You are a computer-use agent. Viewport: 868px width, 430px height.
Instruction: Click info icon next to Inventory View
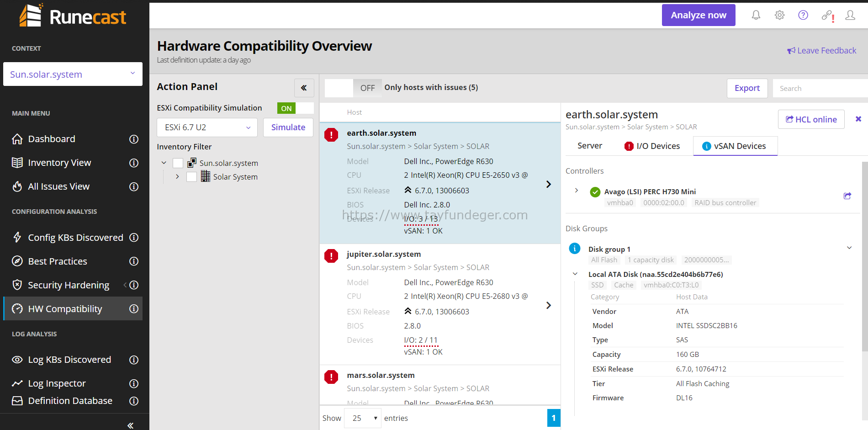tap(134, 163)
